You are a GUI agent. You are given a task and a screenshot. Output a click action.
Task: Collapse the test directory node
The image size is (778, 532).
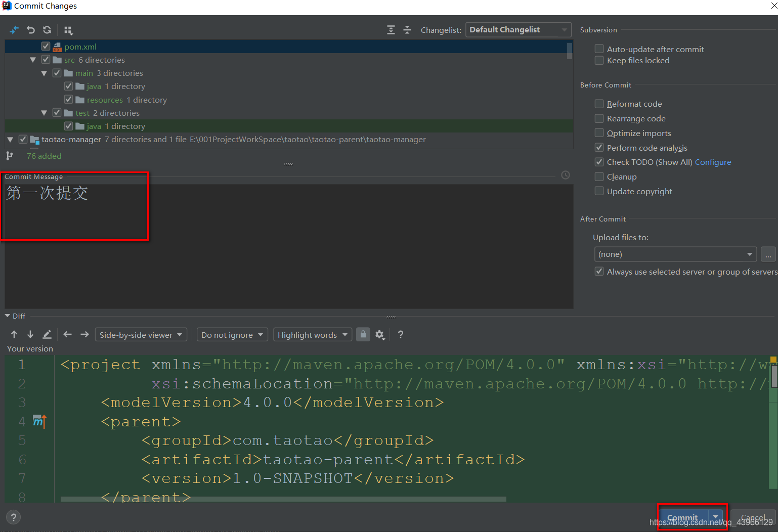(x=44, y=113)
